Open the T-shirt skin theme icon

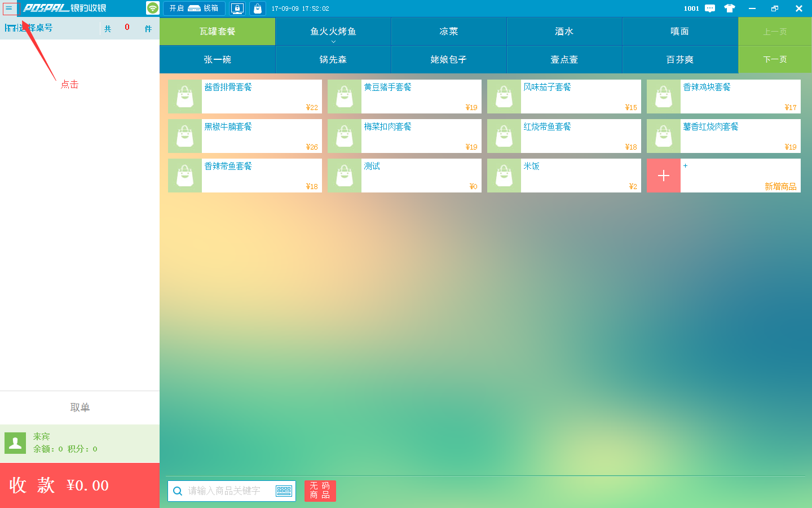click(x=730, y=8)
